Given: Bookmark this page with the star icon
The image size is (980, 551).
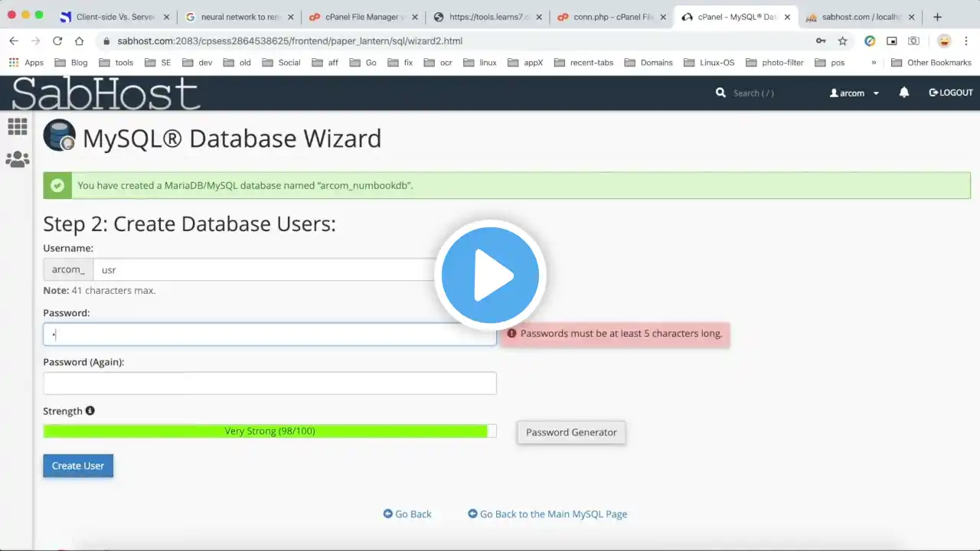Looking at the screenshot, I should 843,41.
